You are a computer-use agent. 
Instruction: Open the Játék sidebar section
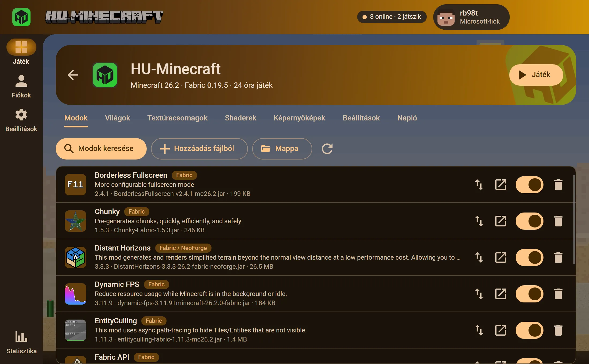point(21,52)
